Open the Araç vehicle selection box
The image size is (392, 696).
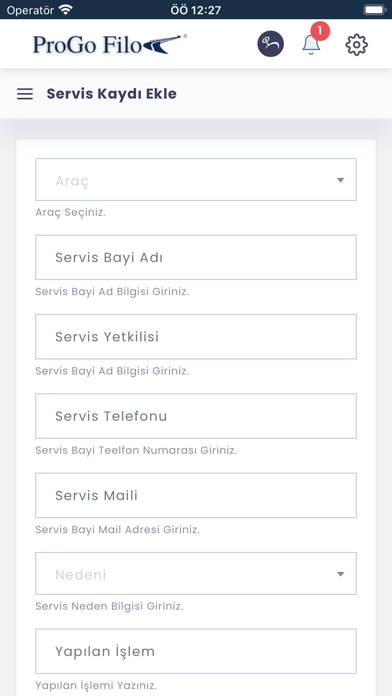point(196,179)
